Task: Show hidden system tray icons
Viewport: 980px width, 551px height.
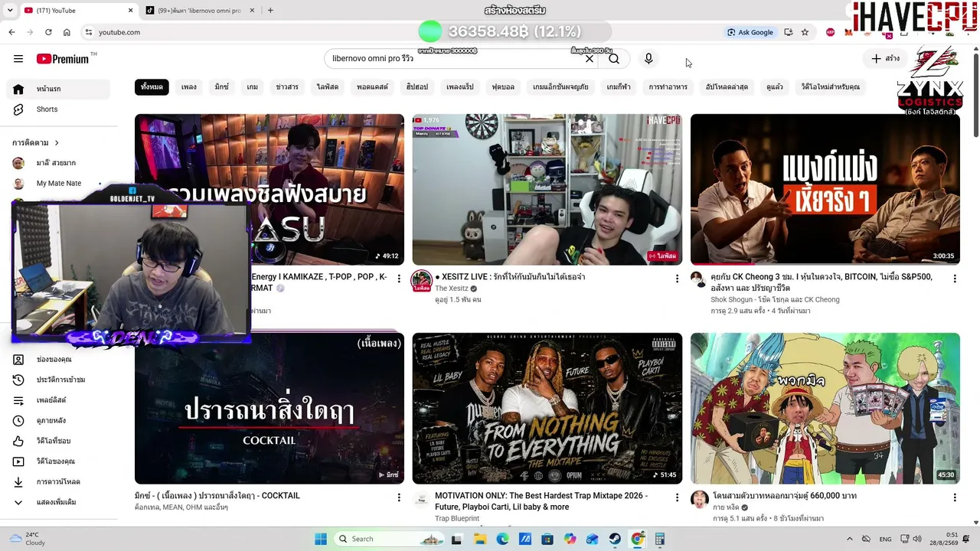Action: pyautogui.click(x=849, y=539)
